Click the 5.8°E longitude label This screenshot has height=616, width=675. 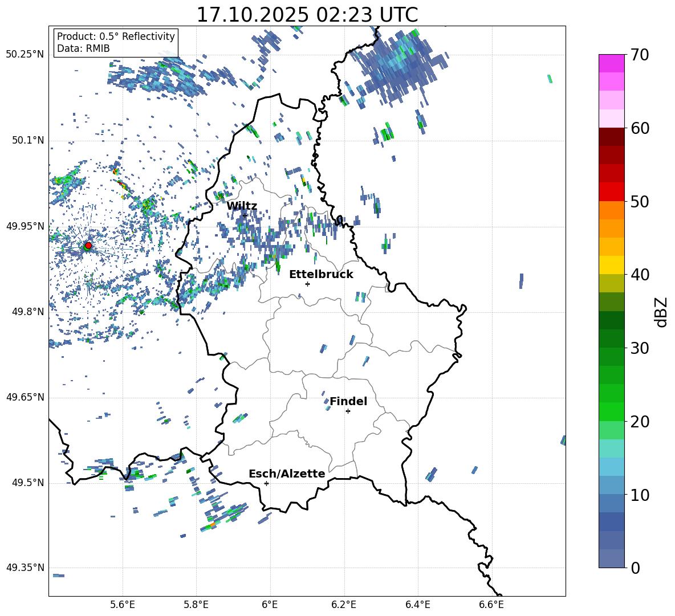196,605
